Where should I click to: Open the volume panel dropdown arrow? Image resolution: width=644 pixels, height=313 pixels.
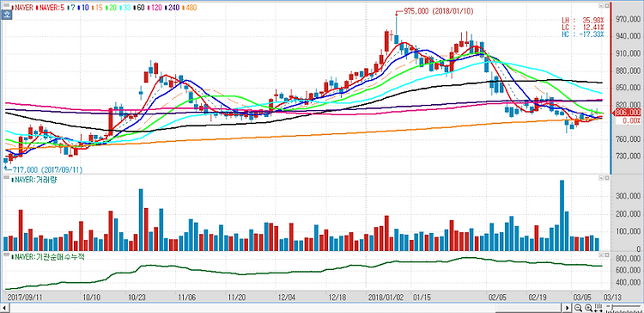pos(601,178)
